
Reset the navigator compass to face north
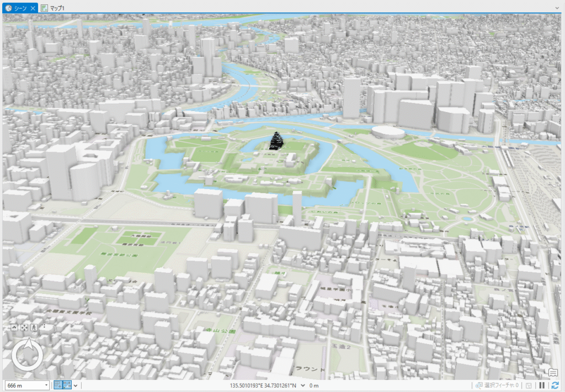pyautogui.click(x=26, y=355)
